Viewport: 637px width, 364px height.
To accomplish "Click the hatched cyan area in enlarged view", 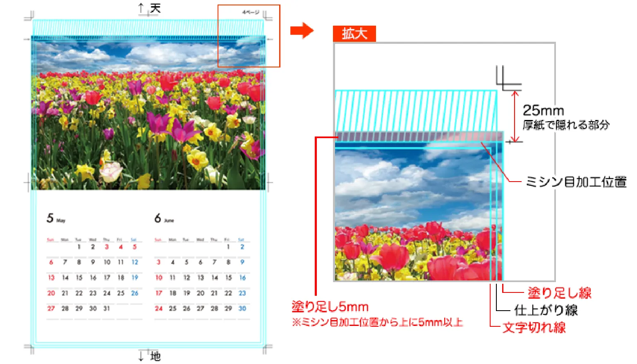I will pos(416,111).
